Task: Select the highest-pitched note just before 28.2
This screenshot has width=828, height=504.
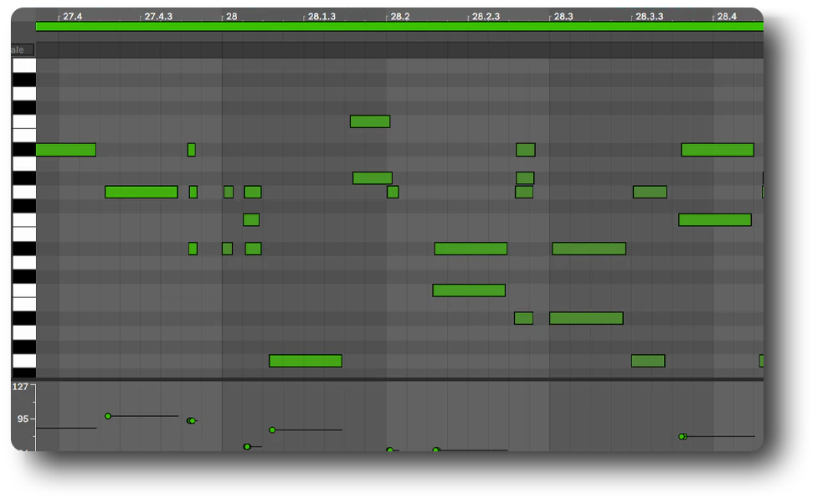Action: 370,121
